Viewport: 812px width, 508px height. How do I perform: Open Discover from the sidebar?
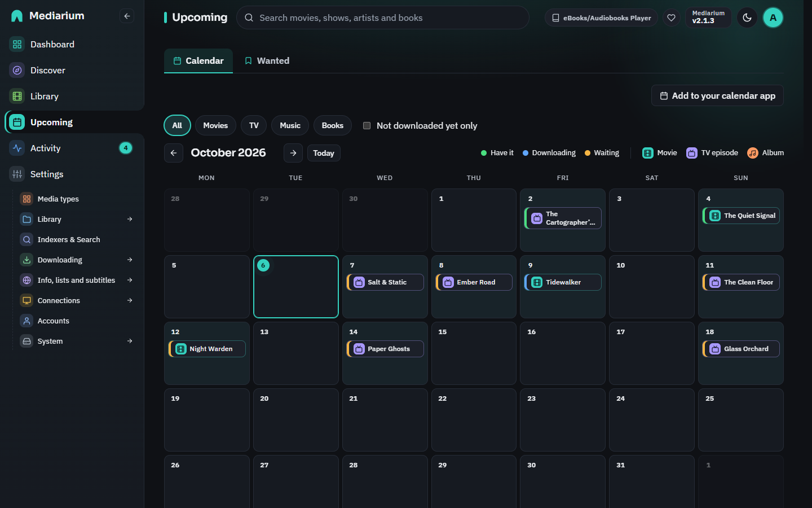tap(72, 70)
